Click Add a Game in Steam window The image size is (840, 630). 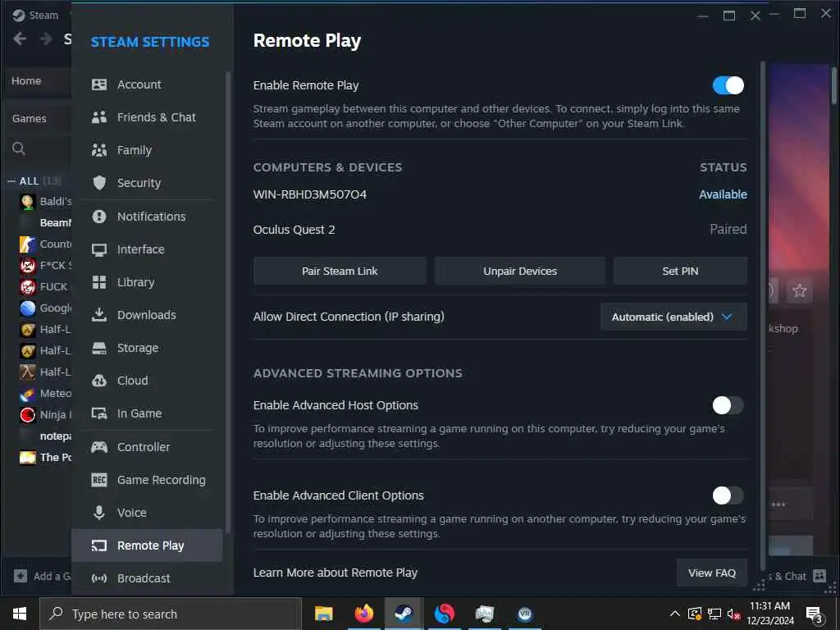pos(43,577)
